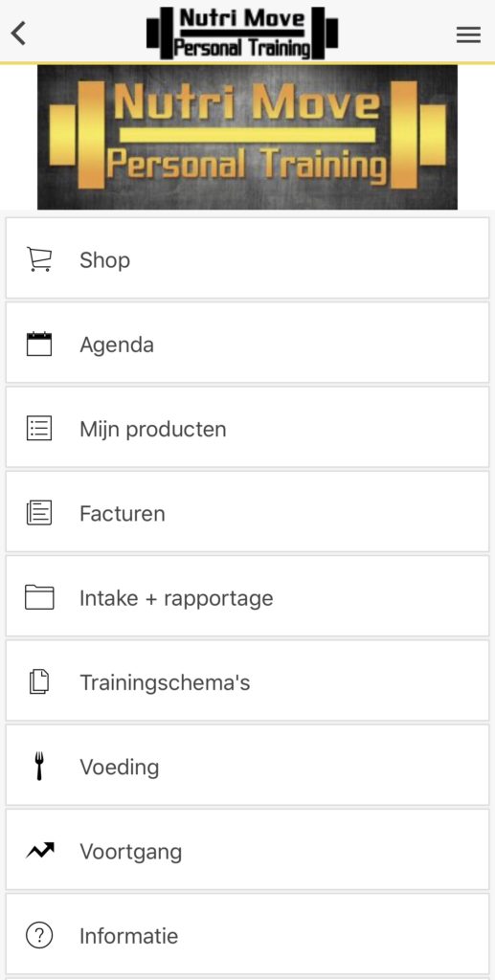The image size is (495, 980).
Task: Select Mijn producten
Action: click(247, 427)
